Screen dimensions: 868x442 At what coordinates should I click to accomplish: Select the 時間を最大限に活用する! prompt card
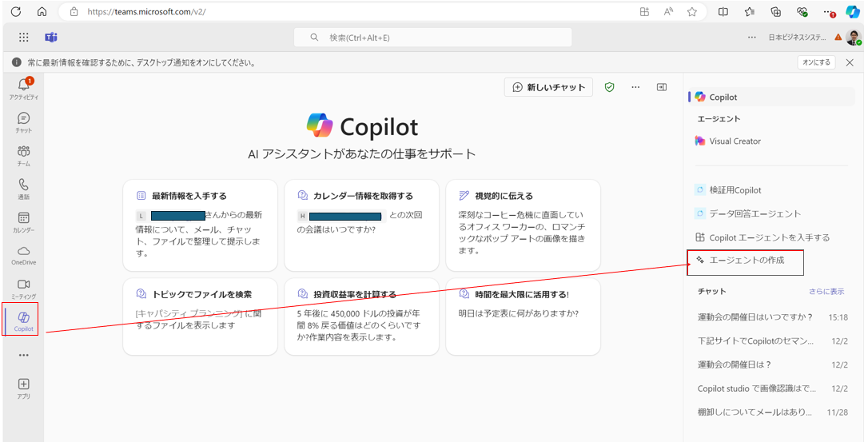pyautogui.click(x=524, y=317)
